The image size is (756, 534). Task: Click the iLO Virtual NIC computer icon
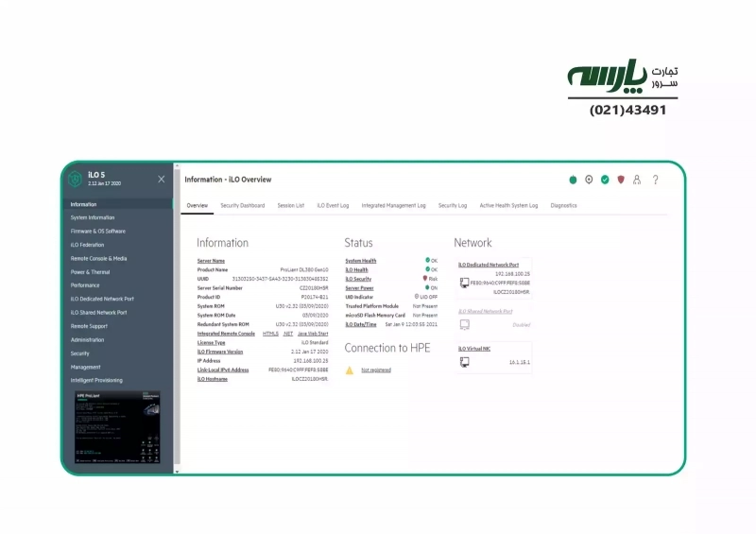tap(464, 362)
